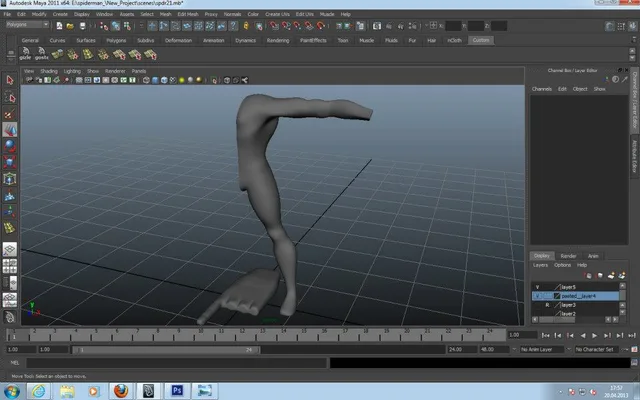Open the layer editor Options menu
Image resolution: width=640 pixels, height=400 pixels.
point(562,265)
